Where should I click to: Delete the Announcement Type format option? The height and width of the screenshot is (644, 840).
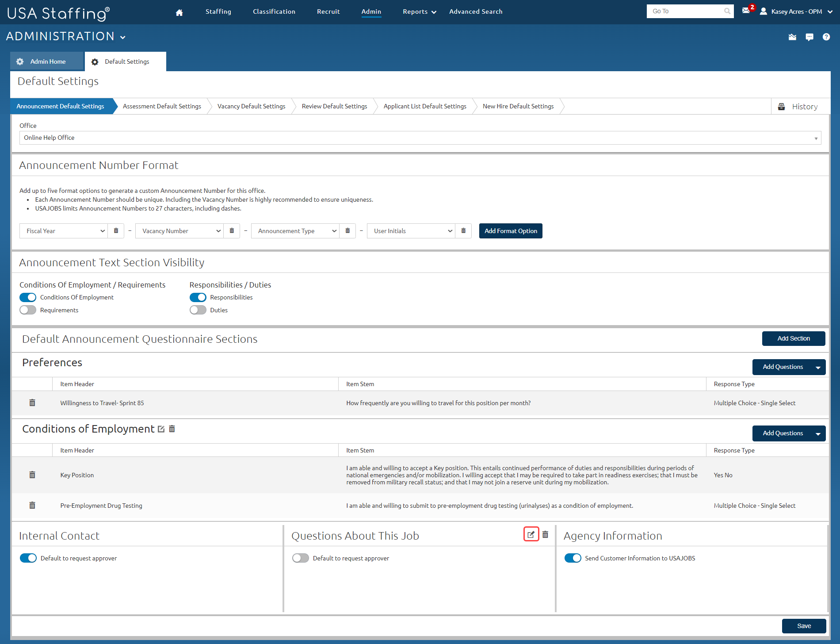[x=347, y=231]
